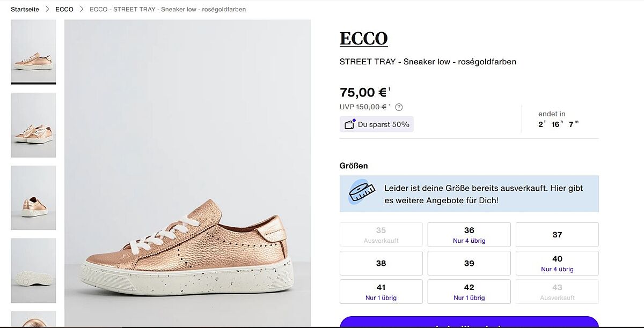Image resolution: width=644 pixels, height=328 pixels.
Task: View the shoe sole thumbnail
Action: click(x=33, y=271)
